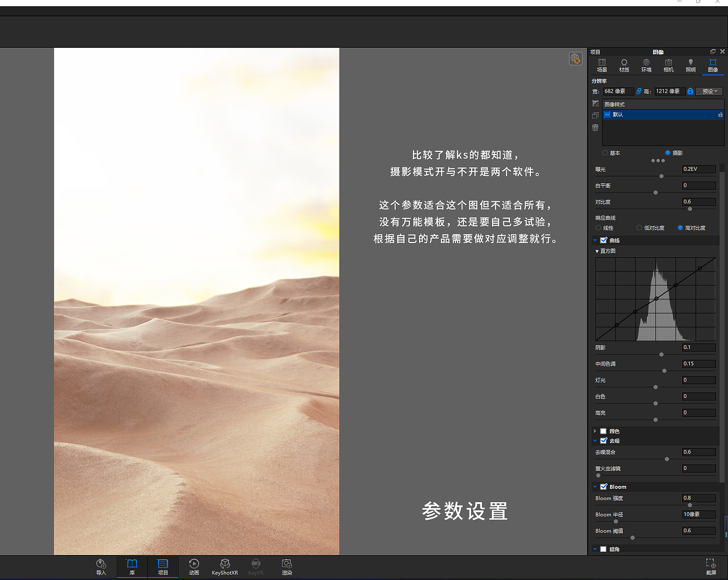Click the 导入 import icon in bottom toolbar

pos(101,566)
